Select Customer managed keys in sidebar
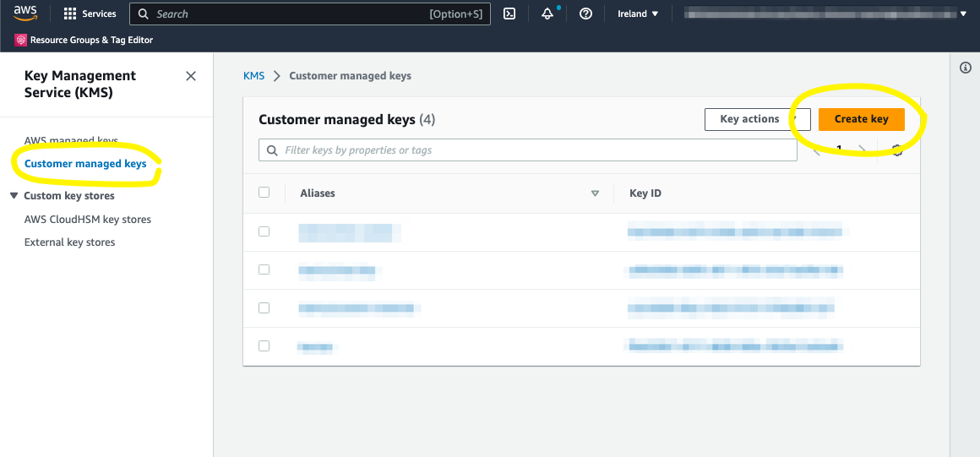The image size is (980, 457). [x=85, y=164]
